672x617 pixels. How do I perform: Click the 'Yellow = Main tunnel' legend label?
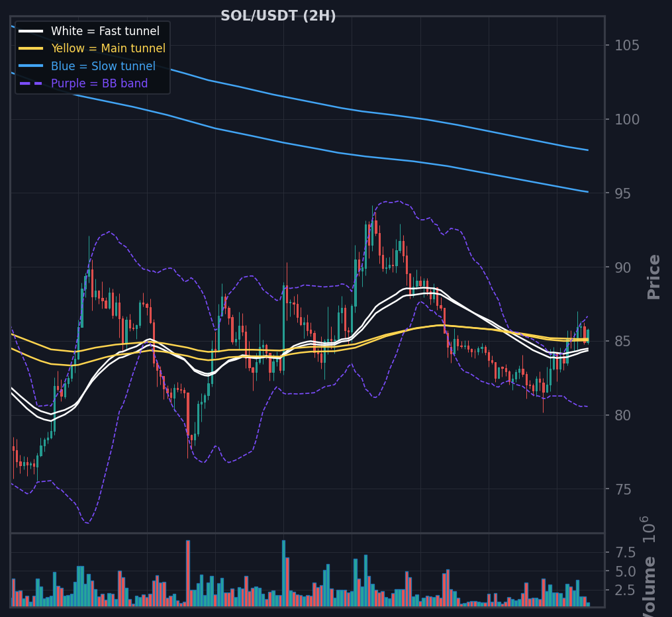[x=108, y=48]
